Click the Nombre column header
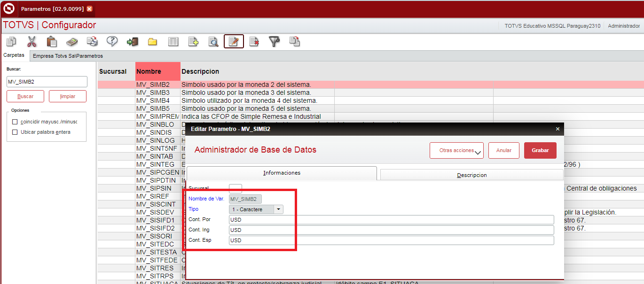The width and height of the screenshot is (644, 284). pyautogui.click(x=158, y=71)
